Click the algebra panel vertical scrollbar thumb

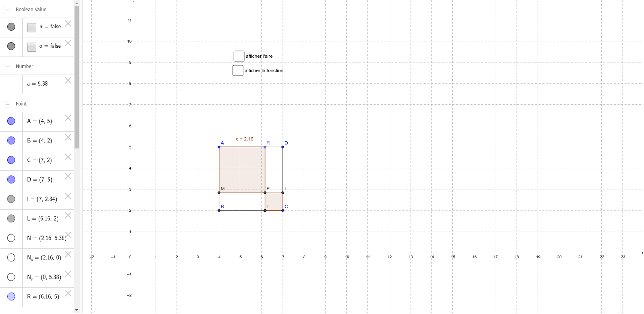coord(77,77)
